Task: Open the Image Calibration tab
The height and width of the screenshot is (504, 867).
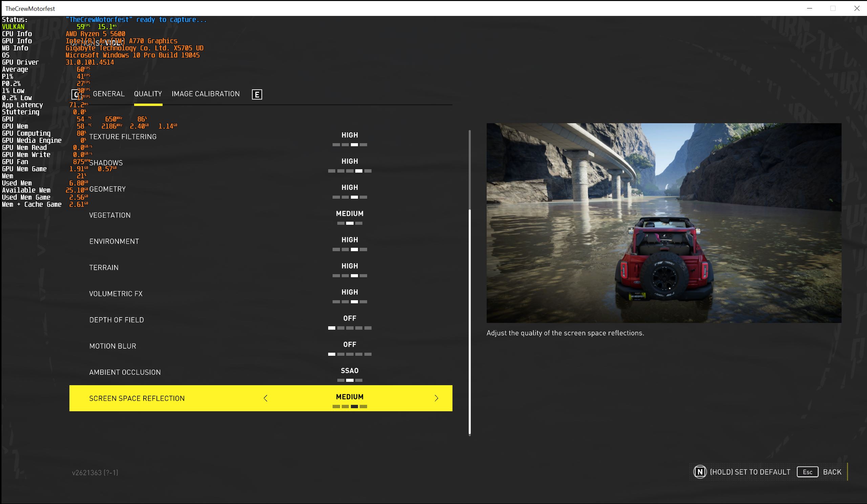Action: (205, 94)
